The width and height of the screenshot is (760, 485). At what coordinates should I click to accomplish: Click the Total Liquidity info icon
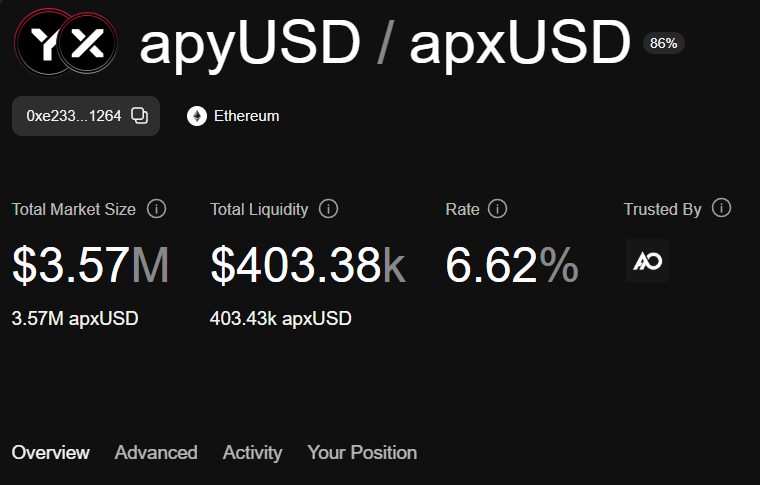(x=328, y=209)
